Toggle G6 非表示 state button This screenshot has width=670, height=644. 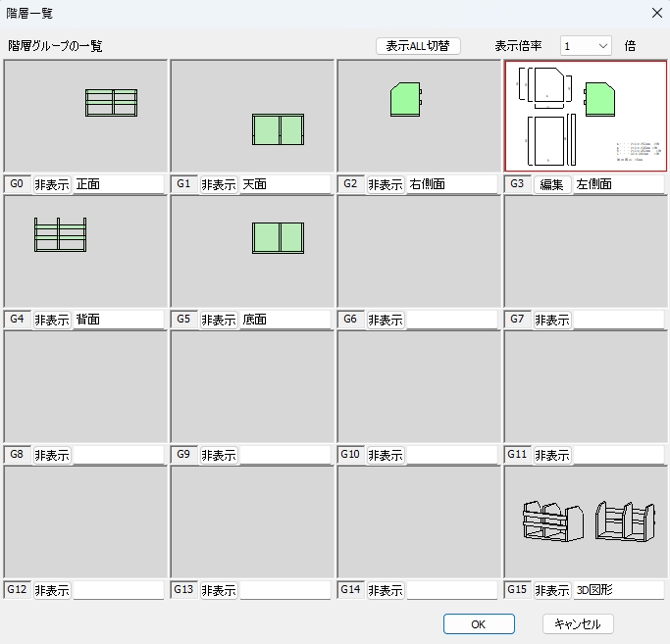click(x=386, y=320)
